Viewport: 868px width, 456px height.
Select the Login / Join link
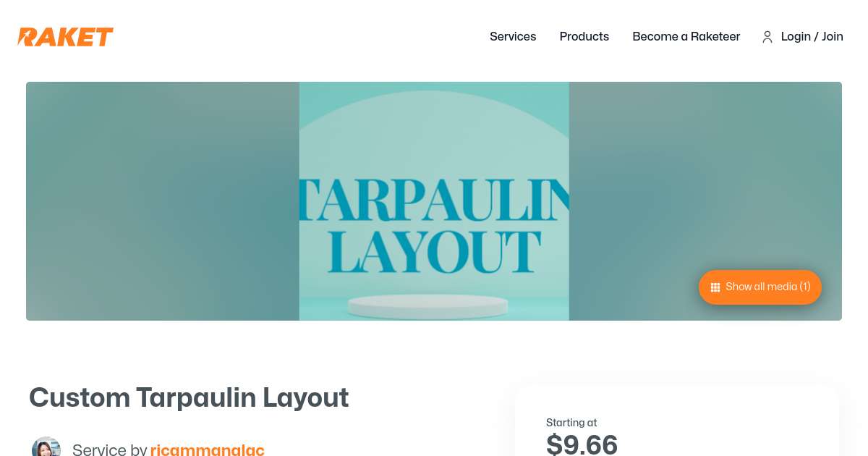click(812, 36)
